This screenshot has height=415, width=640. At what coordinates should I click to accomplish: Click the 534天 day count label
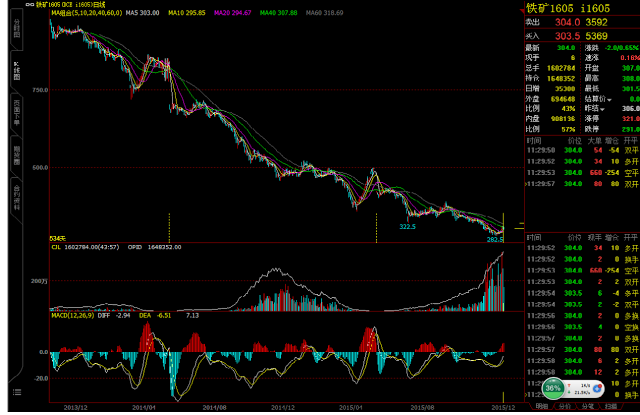tap(58, 238)
